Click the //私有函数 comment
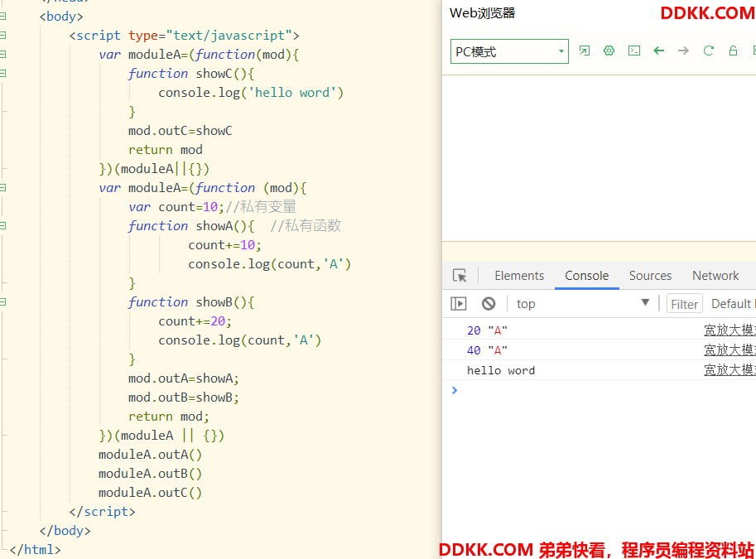Screen dimensions: 756x559 click(x=306, y=226)
